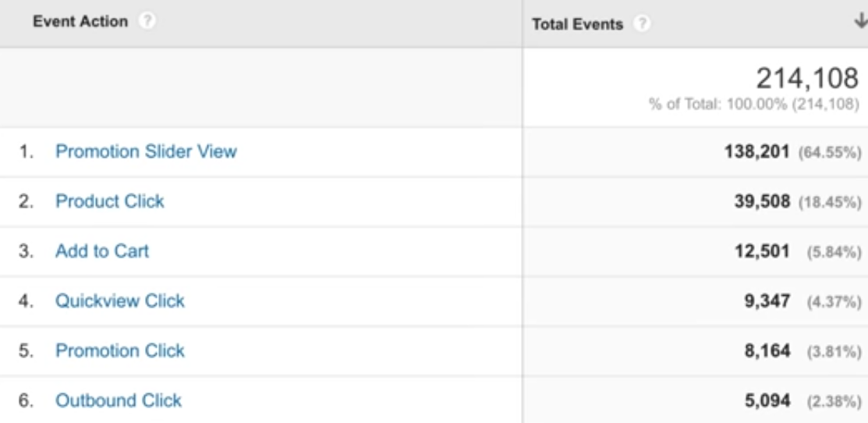Open the help tooltip beside Event Action
The height and width of the screenshot is (423, 868).
pyautogui.click(x=147, y=22)
